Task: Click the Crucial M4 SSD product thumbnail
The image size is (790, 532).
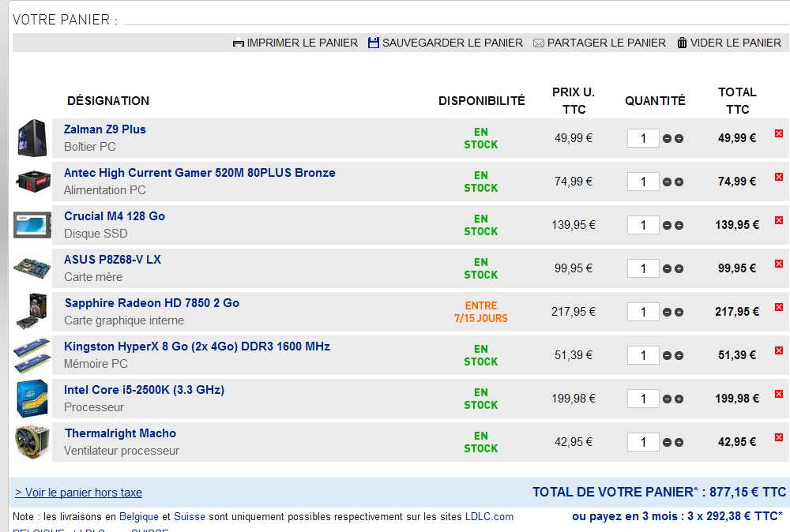Action: [32, 225]
